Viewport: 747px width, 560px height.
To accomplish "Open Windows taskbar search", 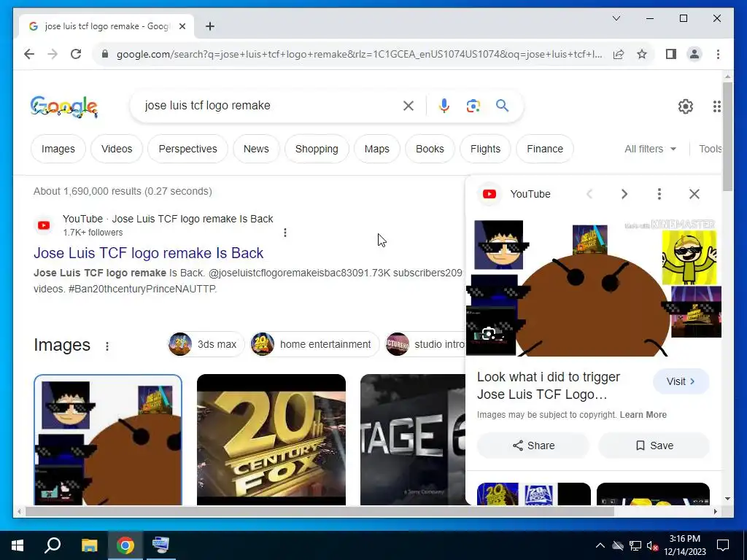I will tap(53, 545).
